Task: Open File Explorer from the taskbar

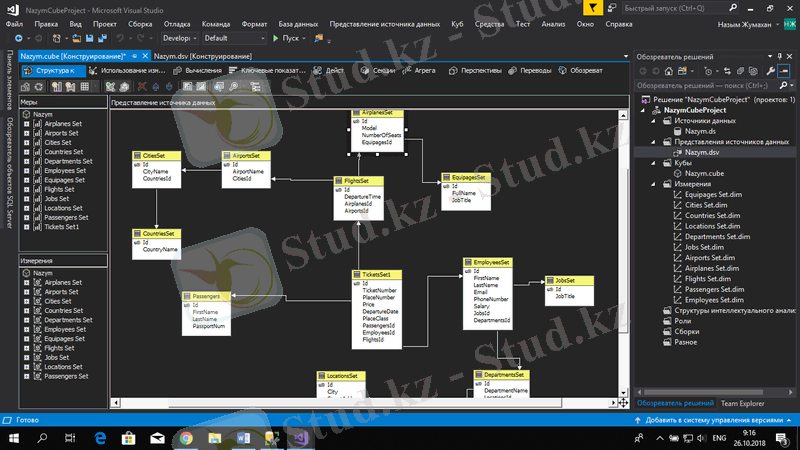Action: click(x=215, y=438)
